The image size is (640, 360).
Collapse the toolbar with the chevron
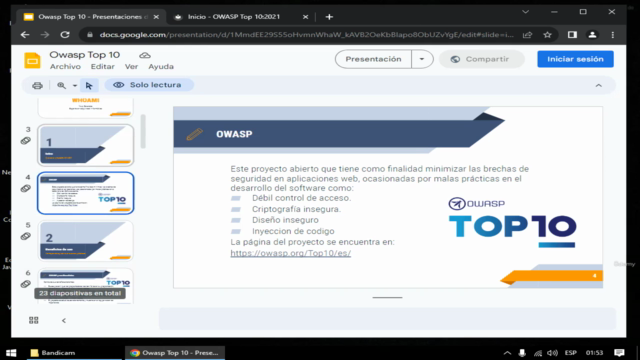[x=598, y=85]
